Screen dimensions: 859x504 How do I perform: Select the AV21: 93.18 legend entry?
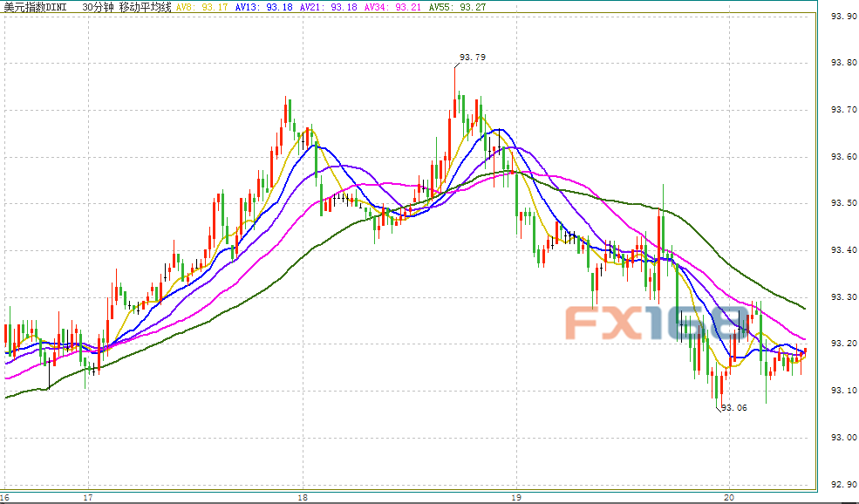pyautogui.click(x=329, y=7)
